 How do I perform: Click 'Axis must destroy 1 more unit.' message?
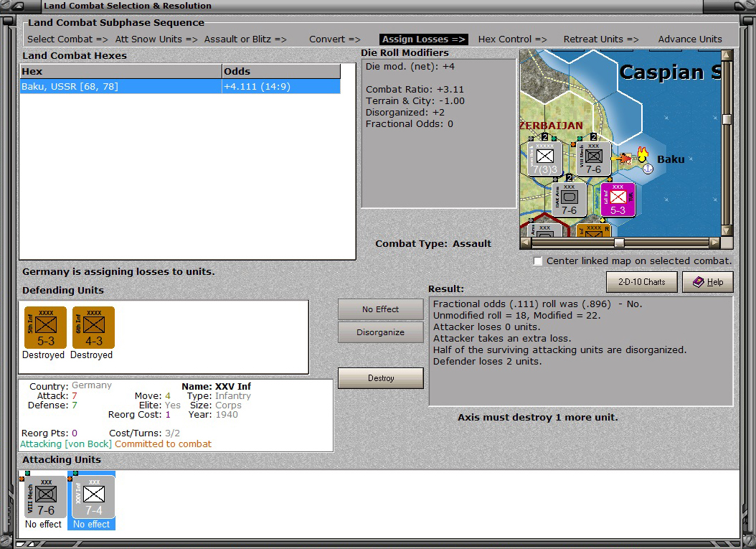click(537, 417)
